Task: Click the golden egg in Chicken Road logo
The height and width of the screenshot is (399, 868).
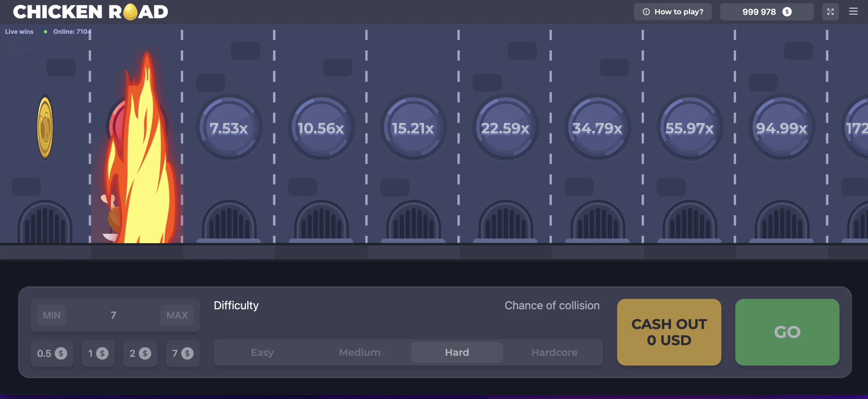Action: [x=130, y=12]
